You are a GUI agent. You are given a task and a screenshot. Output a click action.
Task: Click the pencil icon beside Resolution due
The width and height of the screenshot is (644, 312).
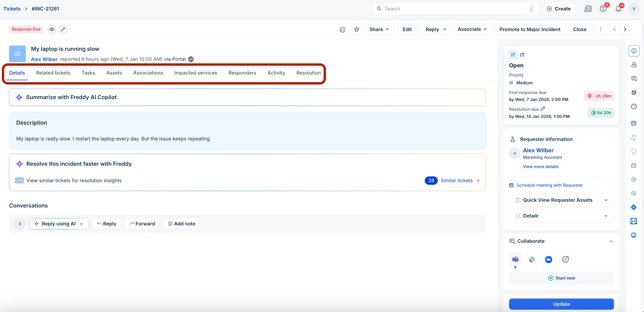coord(543,109)
